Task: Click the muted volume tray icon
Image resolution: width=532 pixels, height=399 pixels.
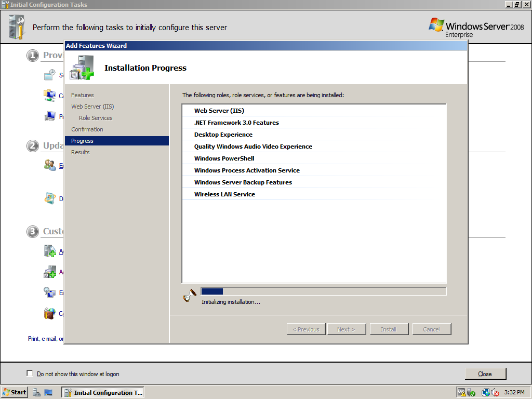Action: point(495,393)
